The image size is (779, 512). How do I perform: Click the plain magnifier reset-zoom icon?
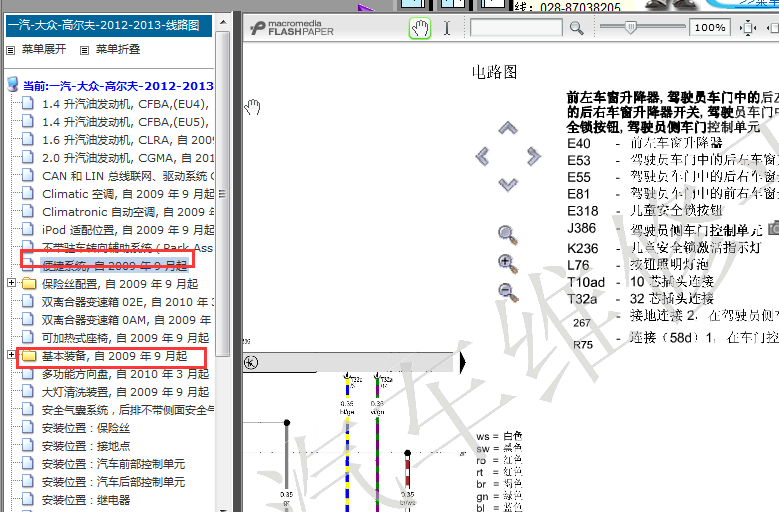[x=508, y=235]
